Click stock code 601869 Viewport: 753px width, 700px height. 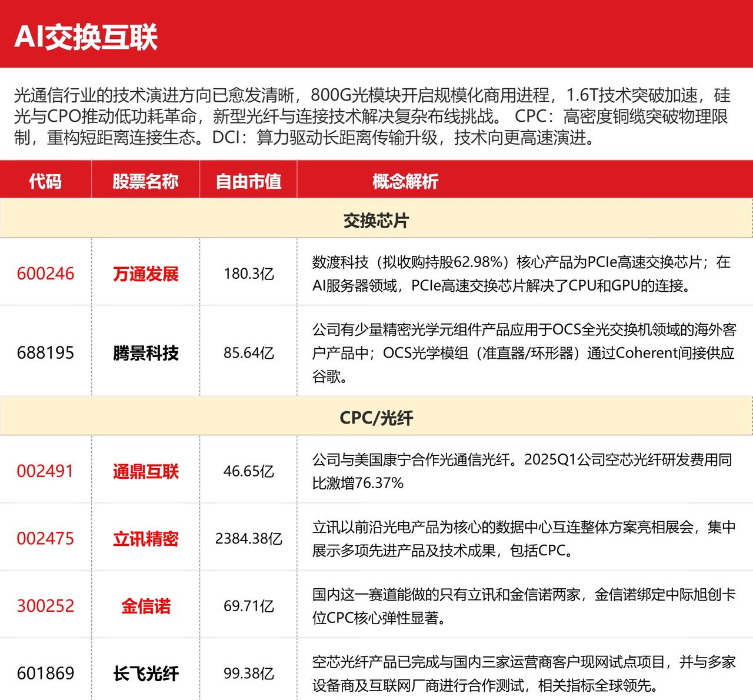(45, 674)
